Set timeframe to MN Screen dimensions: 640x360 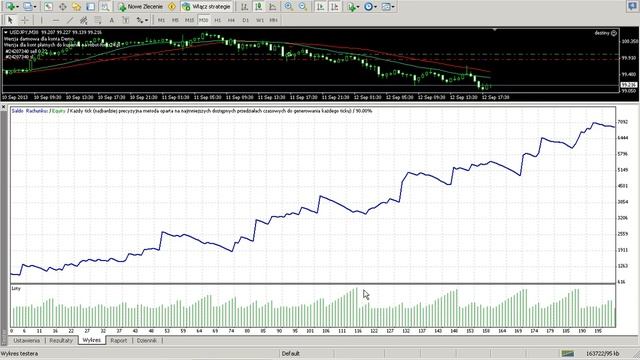(273, 20)
